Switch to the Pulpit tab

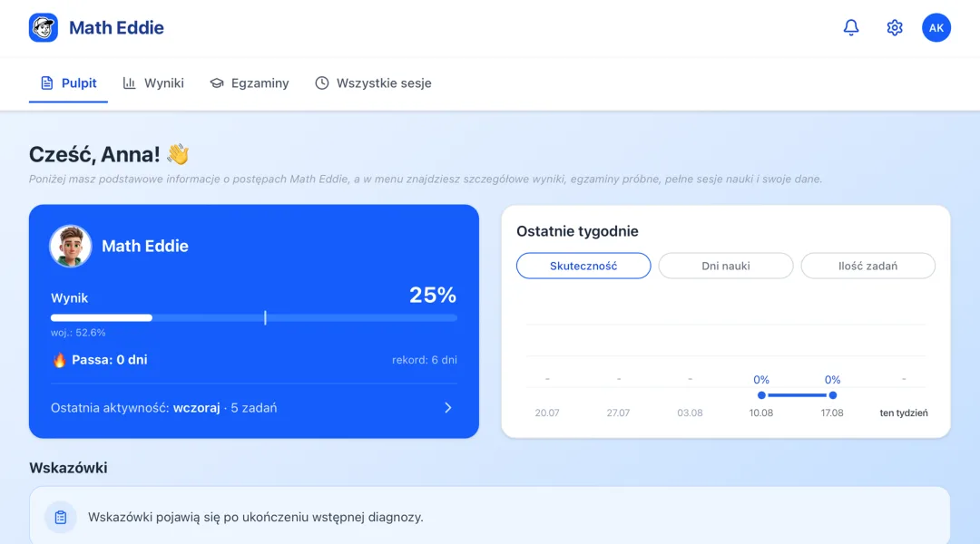[68, 83]
